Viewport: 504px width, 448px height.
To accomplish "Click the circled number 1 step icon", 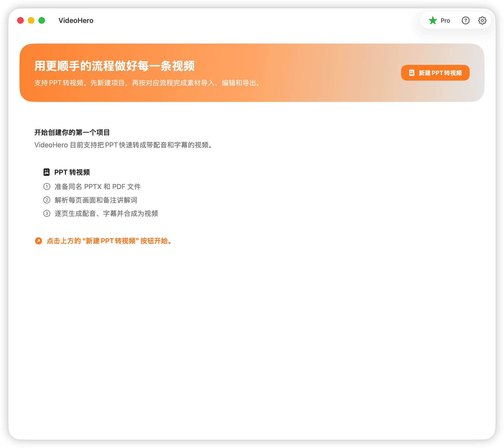I will 47,186.
